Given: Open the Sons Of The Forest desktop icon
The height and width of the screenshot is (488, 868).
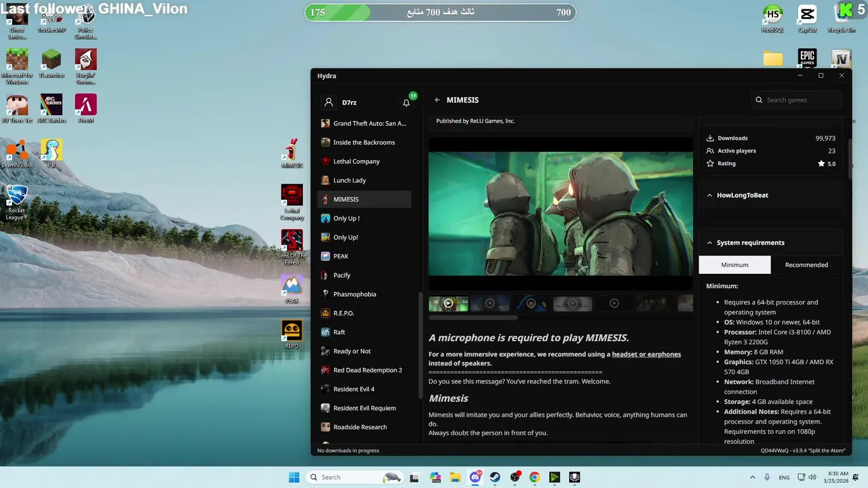Looking at the screenshot, I should tap(292, 247).
